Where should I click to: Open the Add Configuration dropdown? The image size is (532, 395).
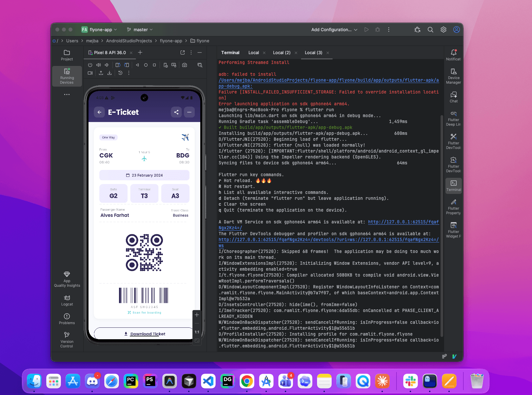[334, 30]
